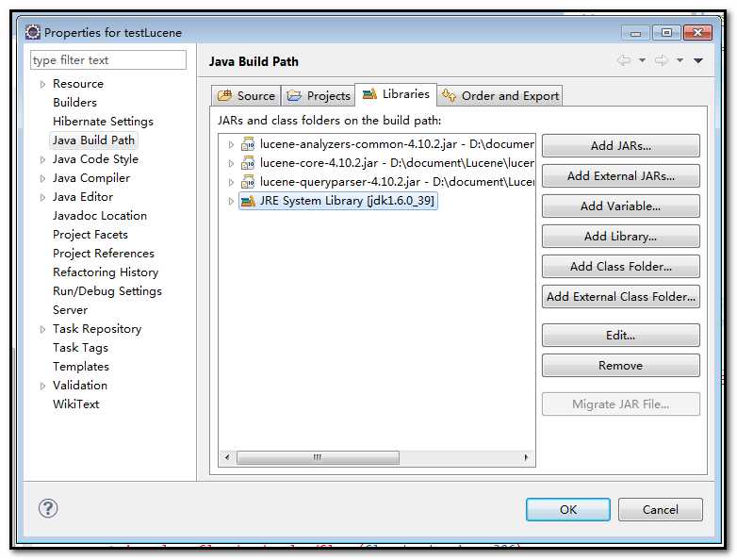Click the back navigation arrow icon
This screenshot has height=560, width=737.
pyautogui.click(x=624, y=60)
